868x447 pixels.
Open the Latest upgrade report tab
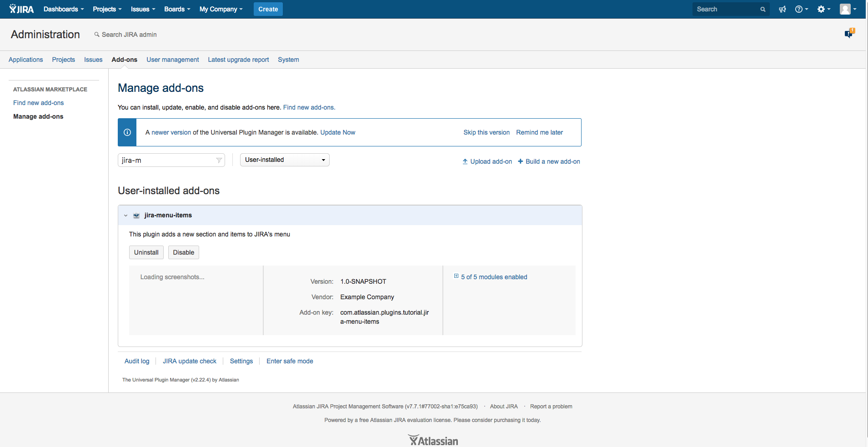click(239, 60)
